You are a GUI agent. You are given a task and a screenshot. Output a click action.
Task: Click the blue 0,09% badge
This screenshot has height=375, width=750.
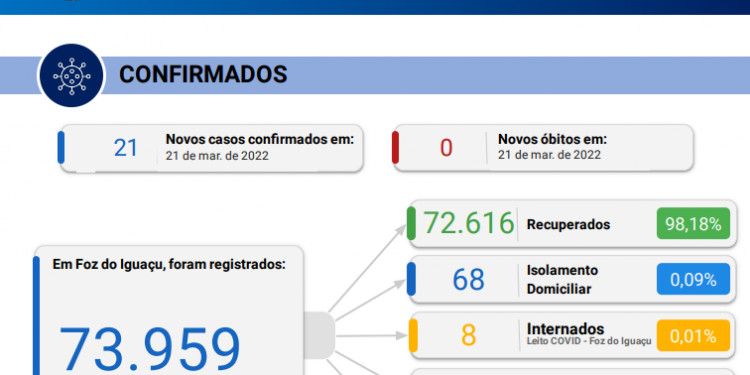click(x=694, y=279)
